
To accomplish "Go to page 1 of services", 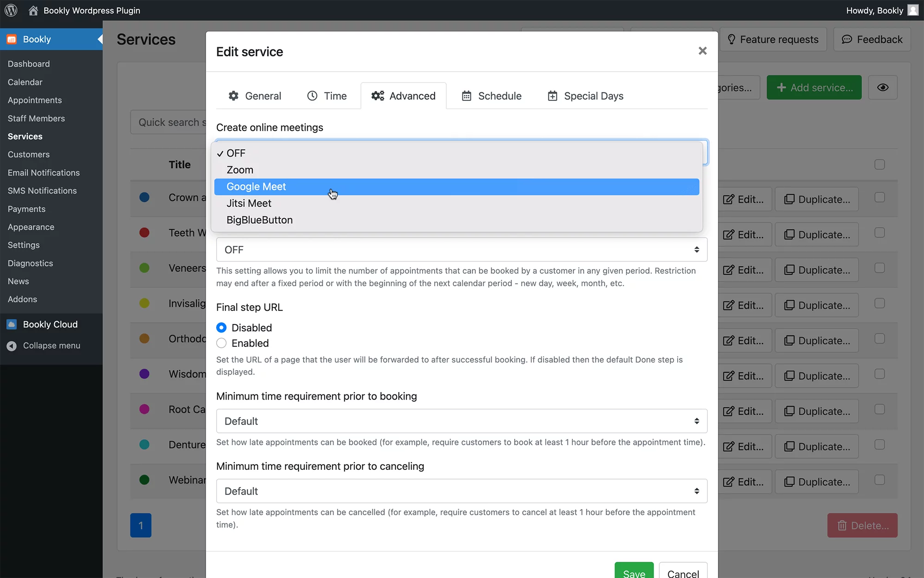I will (141, 525).
